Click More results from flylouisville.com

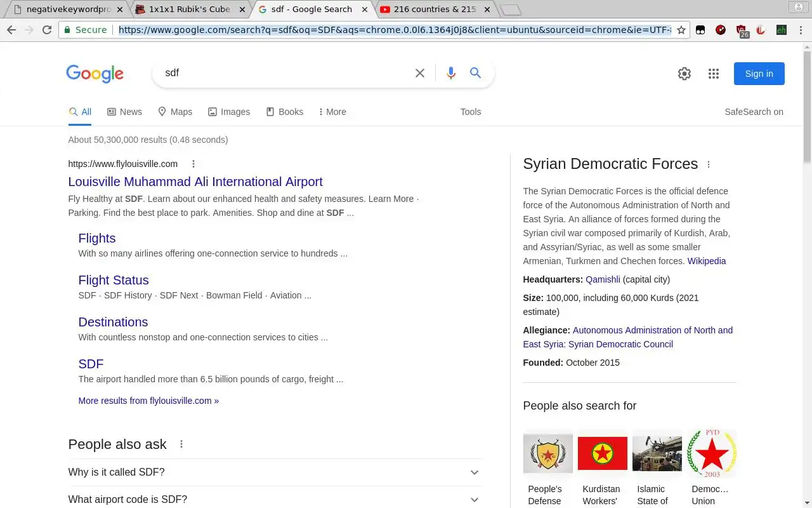tap(148, 401)
